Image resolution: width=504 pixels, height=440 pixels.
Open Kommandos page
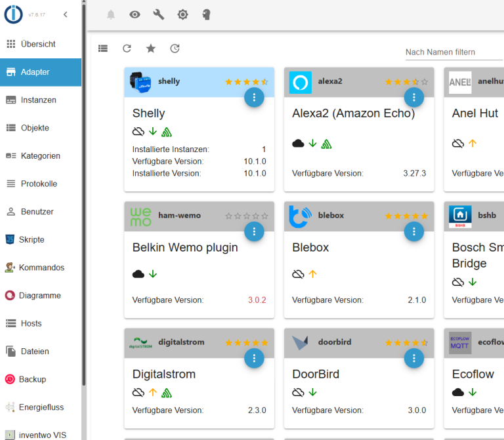click(41, 268)
